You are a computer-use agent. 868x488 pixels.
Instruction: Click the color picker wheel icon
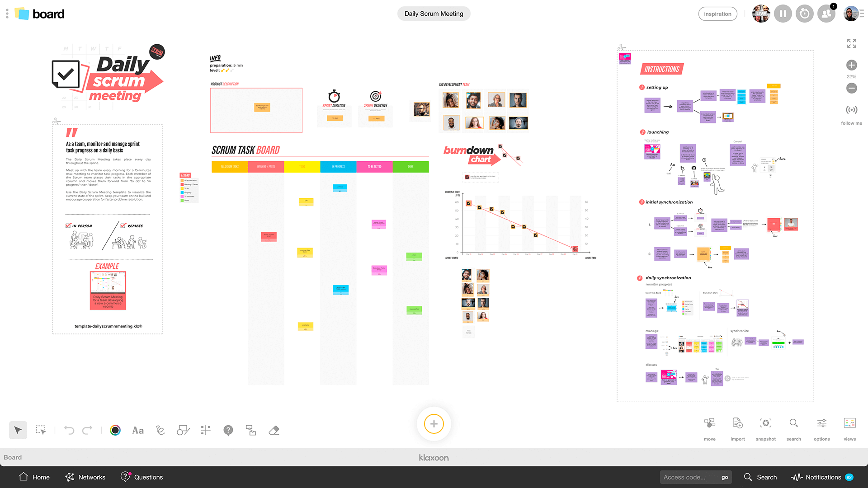[116, 430]
